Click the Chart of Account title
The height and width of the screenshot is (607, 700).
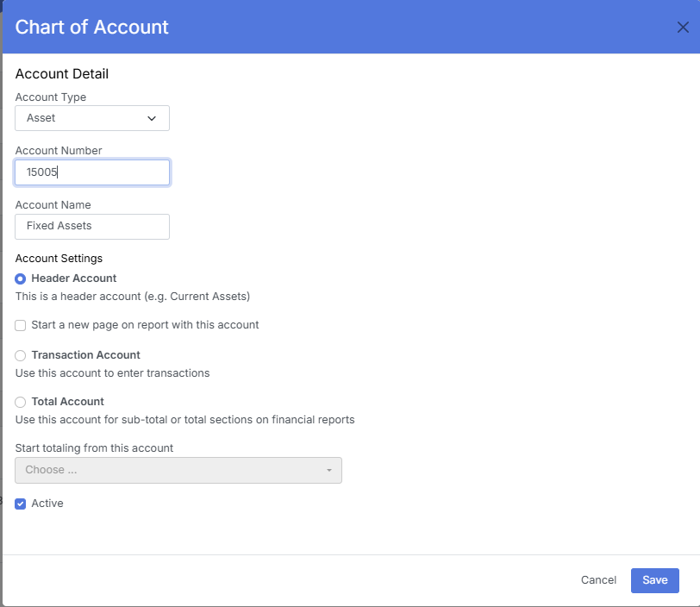(91, 27)
